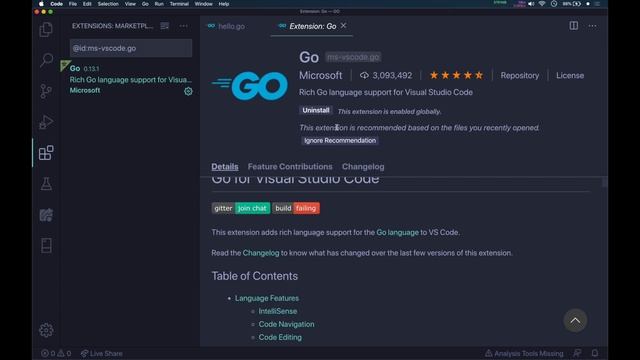Click the ms-vscode.go identifier label
640x360 pixels.
(x=353, y=57)
